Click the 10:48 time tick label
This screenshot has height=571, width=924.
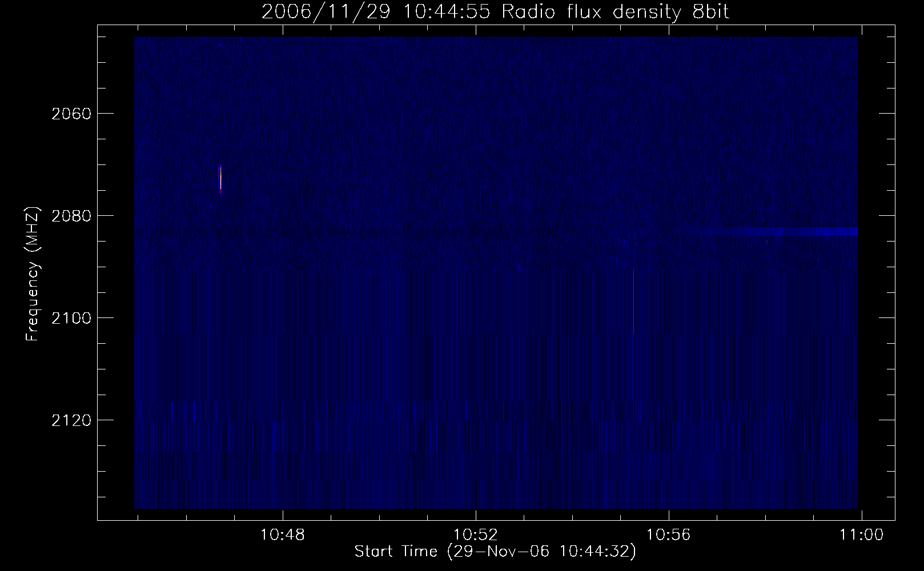click(x=283, y=535)
